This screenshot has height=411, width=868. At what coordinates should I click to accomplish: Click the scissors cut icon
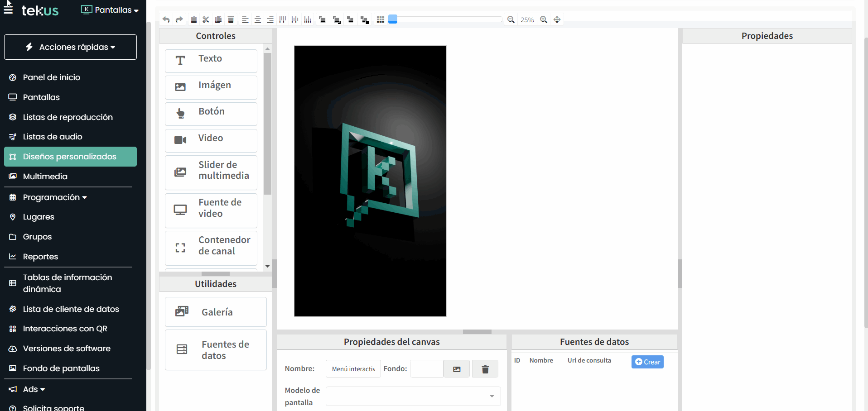coord(206,19)
